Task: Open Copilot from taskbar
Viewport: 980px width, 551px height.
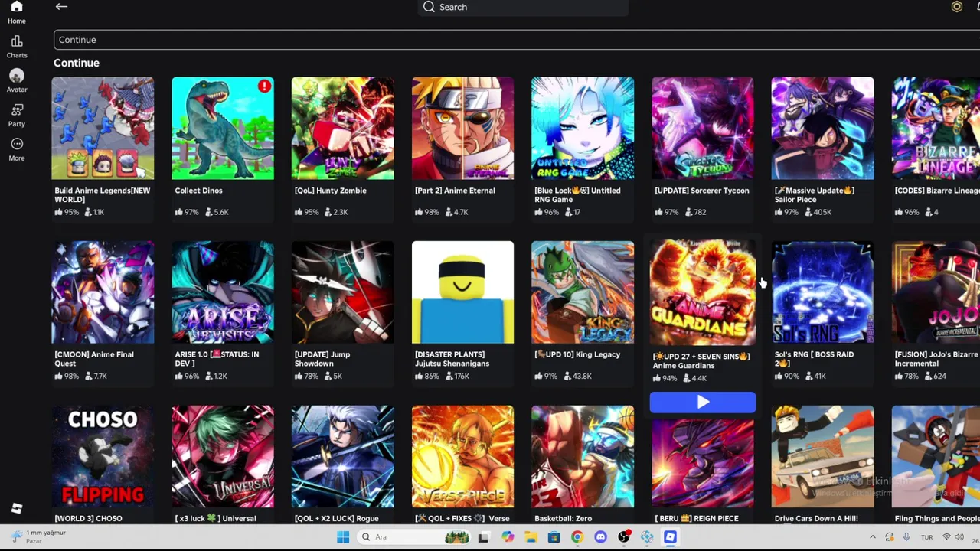Action: pyautogui.click(x=507, y=537)
